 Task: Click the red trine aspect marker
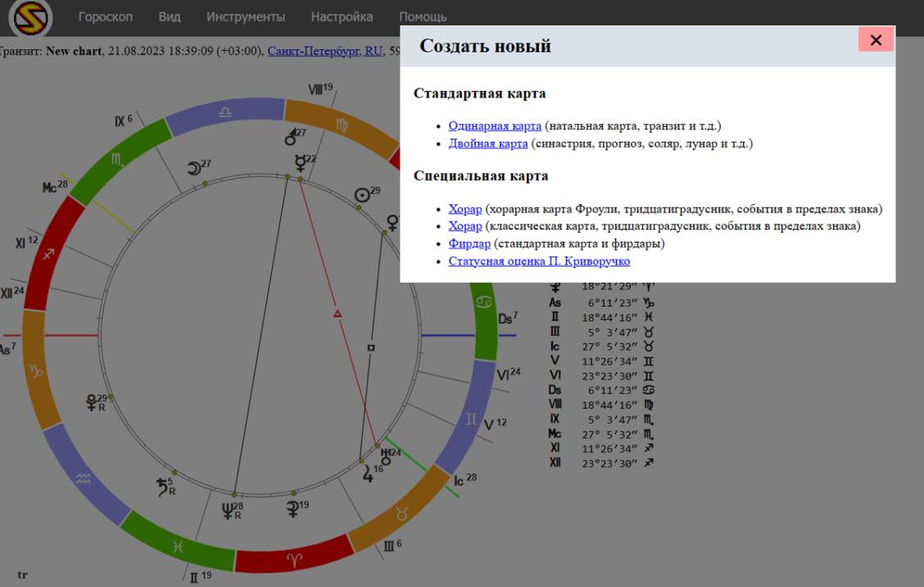tap(337, 313)
